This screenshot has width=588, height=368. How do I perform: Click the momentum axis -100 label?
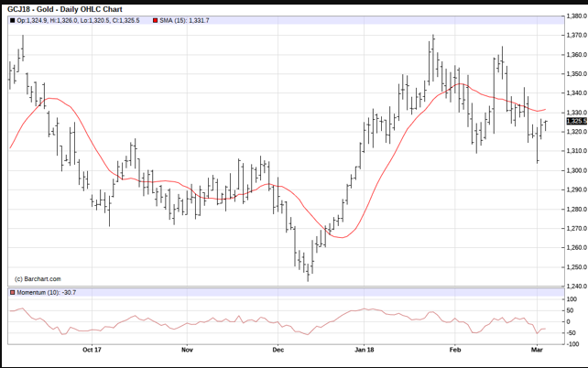tap(572, 343)
